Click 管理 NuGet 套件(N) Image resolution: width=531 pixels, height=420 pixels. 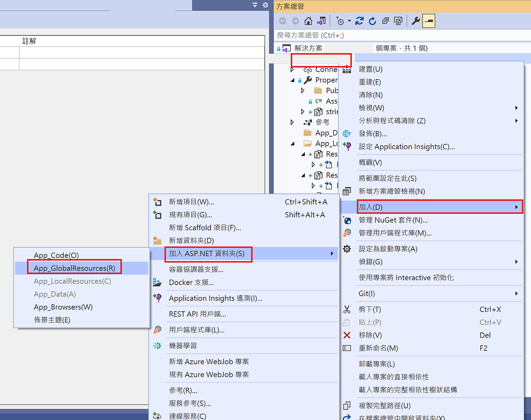click(x=398, y=220)
